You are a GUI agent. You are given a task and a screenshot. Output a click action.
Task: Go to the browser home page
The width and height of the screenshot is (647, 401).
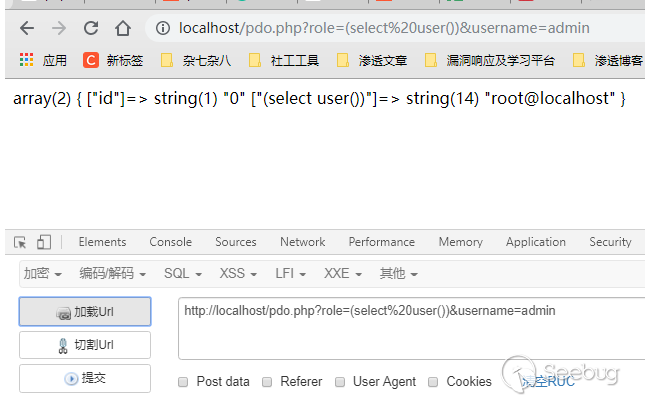click(124, 28)
